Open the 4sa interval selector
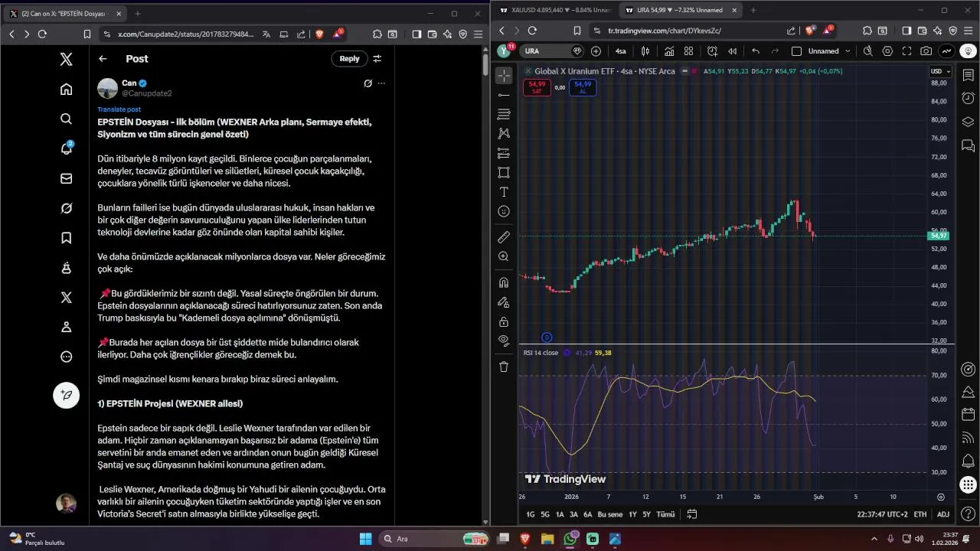Screen dimensions: 980x551 pos(620,51)
